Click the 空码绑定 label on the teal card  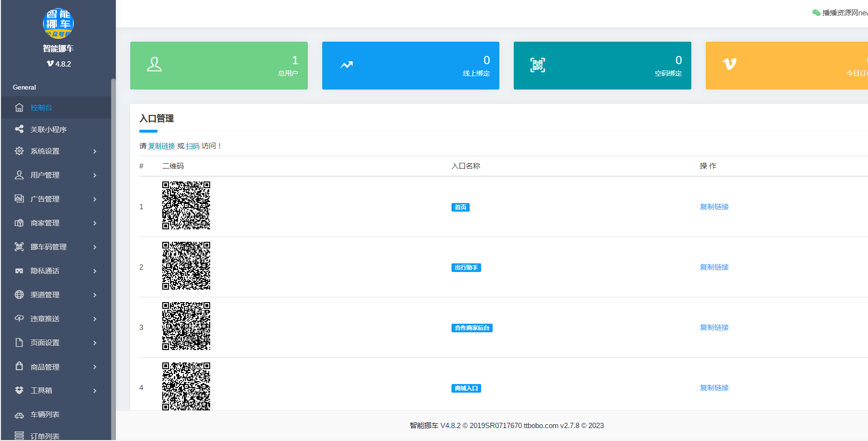(668, 73)
